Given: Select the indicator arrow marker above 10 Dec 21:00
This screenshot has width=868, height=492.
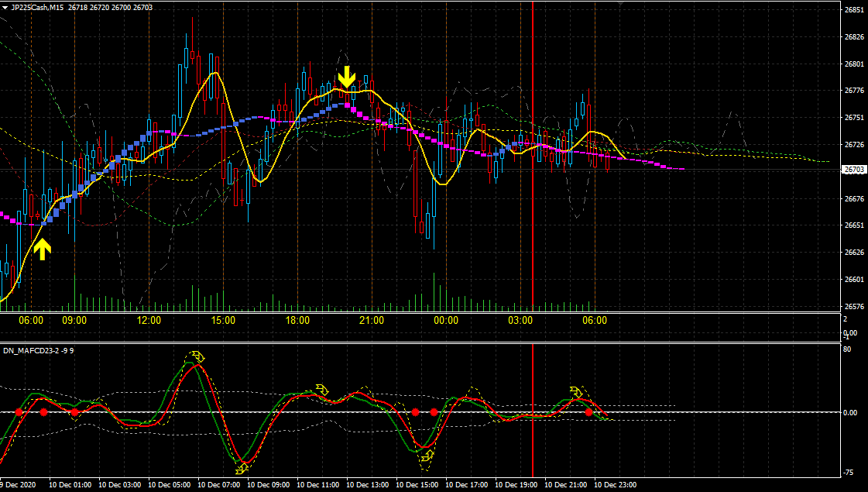Looking at the screenshot, I should coord(577,391).
